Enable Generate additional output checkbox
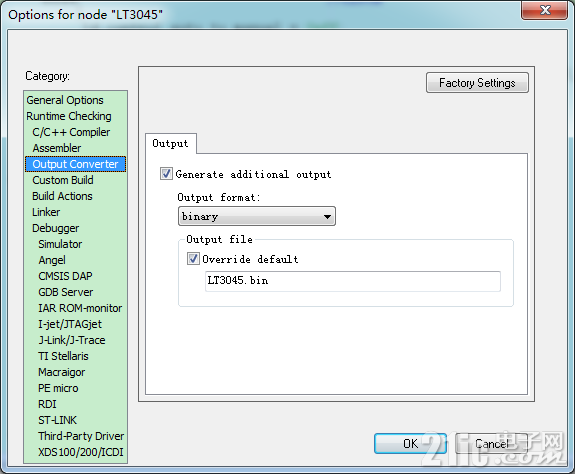Screen dimensions: 575x474 click(166, 173)
